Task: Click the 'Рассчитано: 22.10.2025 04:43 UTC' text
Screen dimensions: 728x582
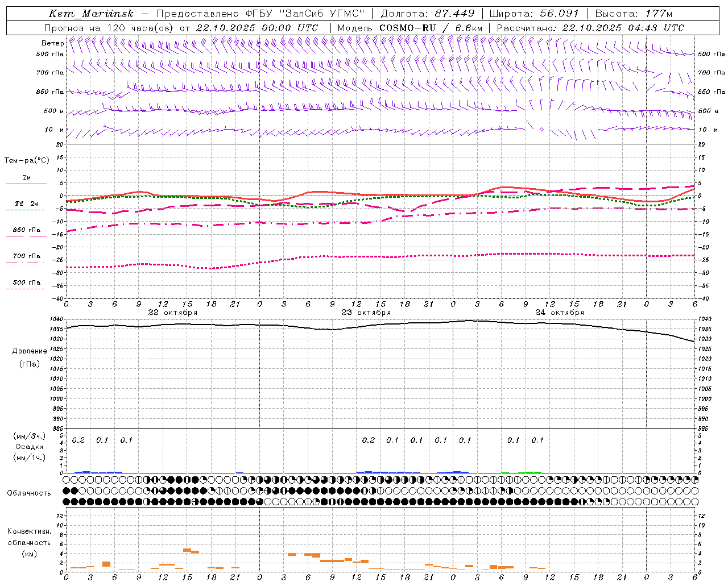Action: 590,28
